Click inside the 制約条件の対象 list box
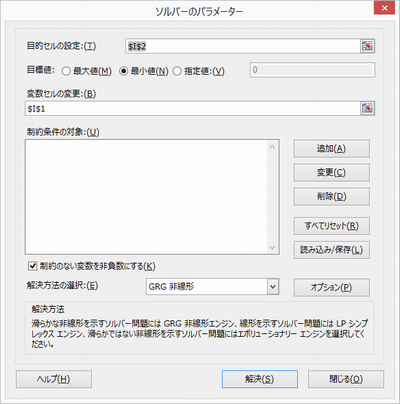Viewport: 400px width, 404px height. pos(146,197)
